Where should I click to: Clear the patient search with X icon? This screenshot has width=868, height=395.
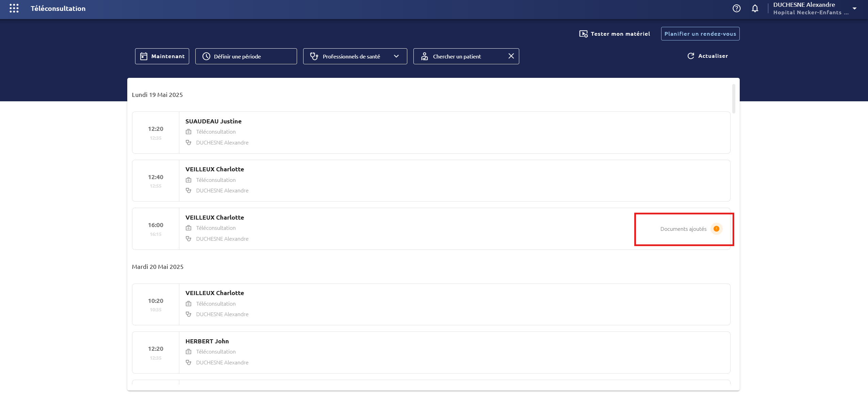pyautogui.click(x=511, y=56)
